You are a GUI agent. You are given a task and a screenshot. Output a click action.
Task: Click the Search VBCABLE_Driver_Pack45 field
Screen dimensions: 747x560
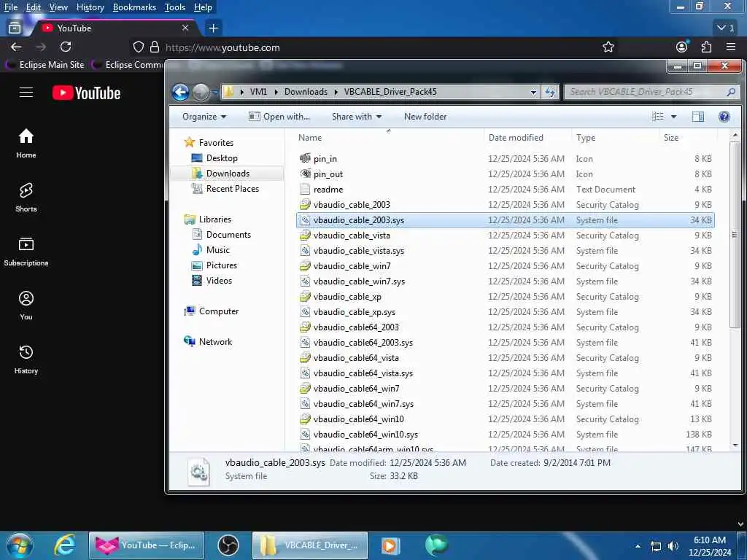point(651,92)
